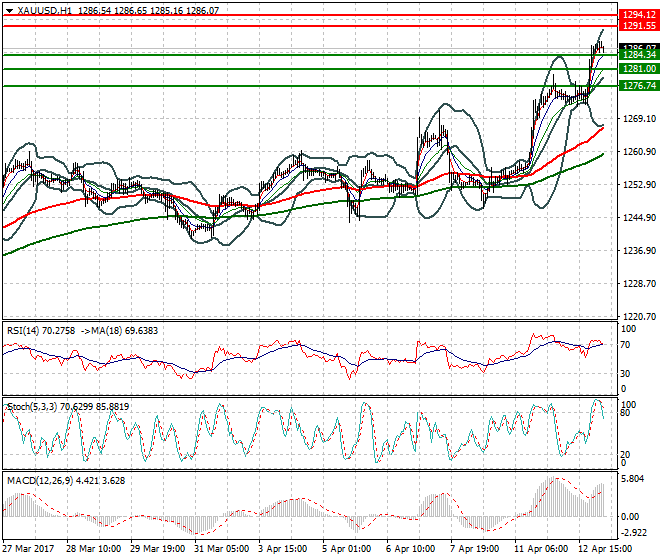This screenshot has height=560, width=660.
Task: Click the Stochastic 20 level scale value
Action: [625, 454]
